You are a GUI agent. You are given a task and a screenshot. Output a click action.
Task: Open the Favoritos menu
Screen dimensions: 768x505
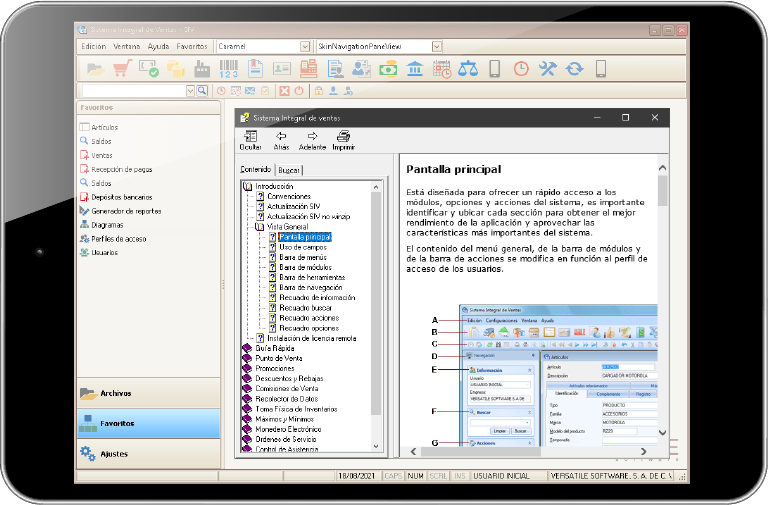[x=192, y=47]
